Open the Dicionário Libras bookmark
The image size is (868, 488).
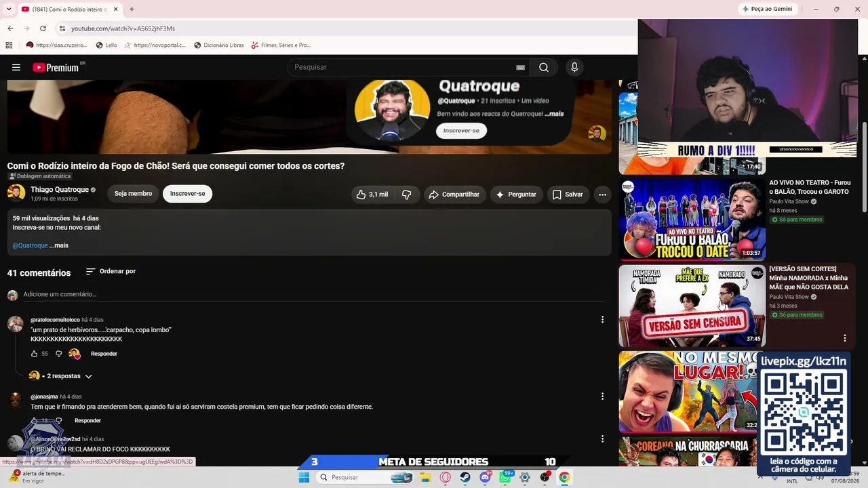pos(218,45)
